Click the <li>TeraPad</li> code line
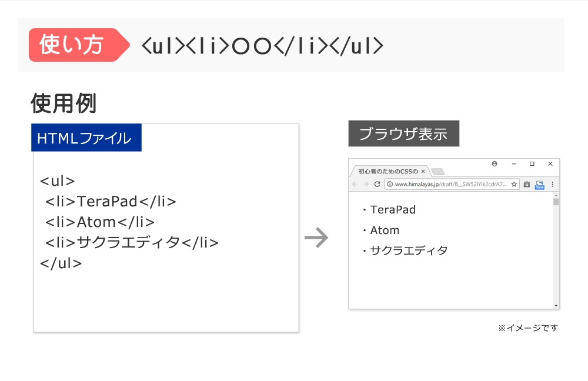Image resolution: width=588 pixels, height=381 pixels. pyautogui.click(x=111, y=202)
